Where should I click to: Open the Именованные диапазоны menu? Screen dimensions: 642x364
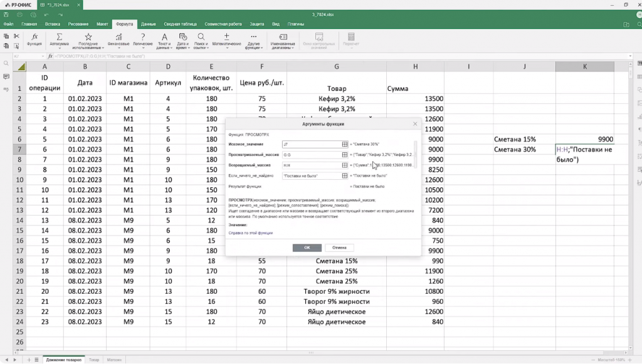[283, 41]
